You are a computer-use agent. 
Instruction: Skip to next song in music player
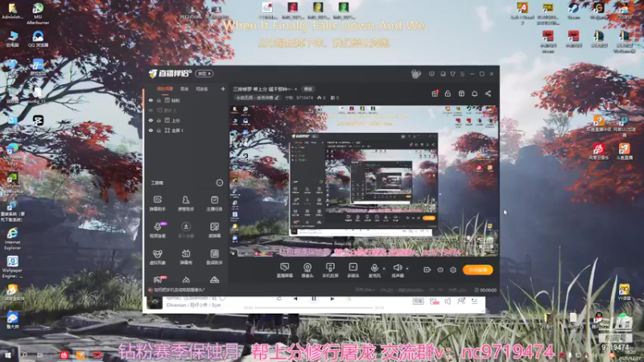332,298
